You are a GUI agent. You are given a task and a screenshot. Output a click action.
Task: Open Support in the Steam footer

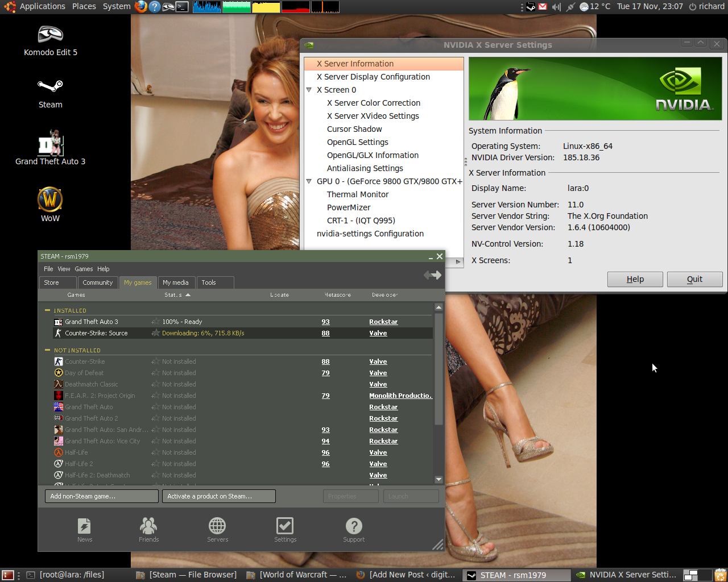pyautogui.click(x=354, y=530)
